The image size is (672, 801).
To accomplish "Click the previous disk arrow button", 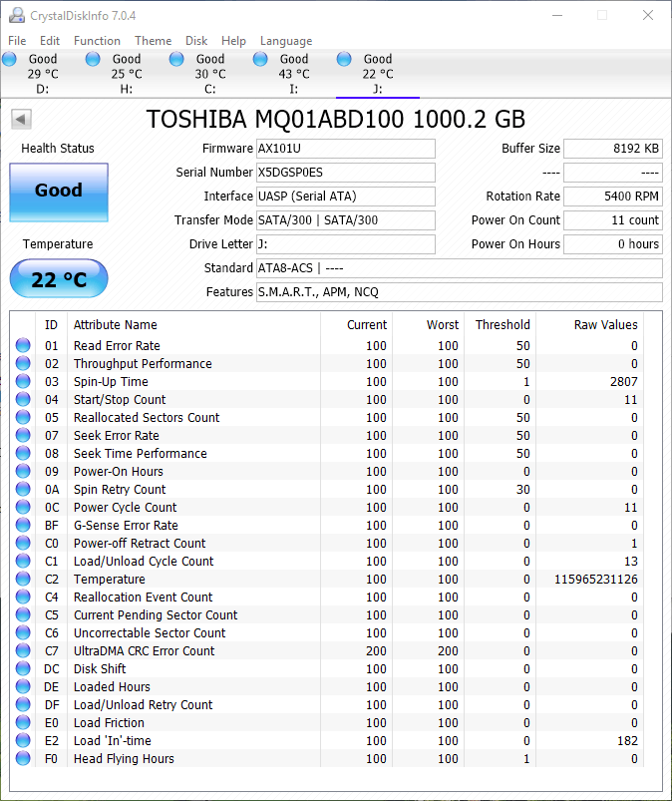I will pyautogui.click(x=21, y=120).
